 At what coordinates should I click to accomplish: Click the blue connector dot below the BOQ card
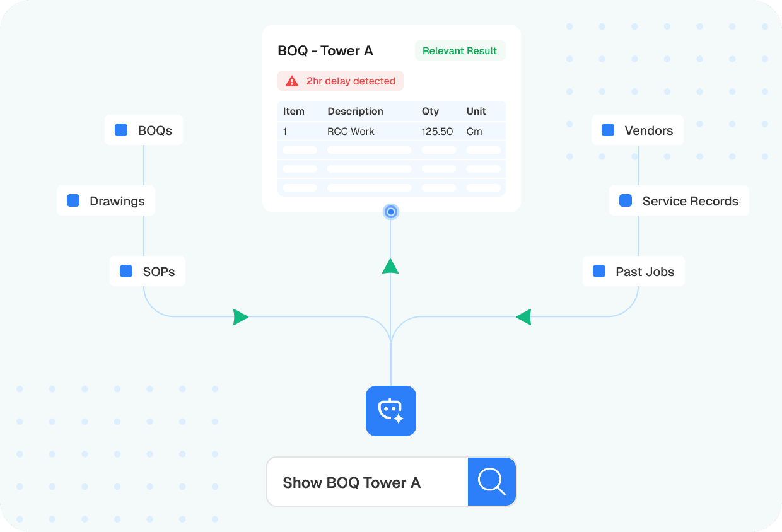(391, 212)
